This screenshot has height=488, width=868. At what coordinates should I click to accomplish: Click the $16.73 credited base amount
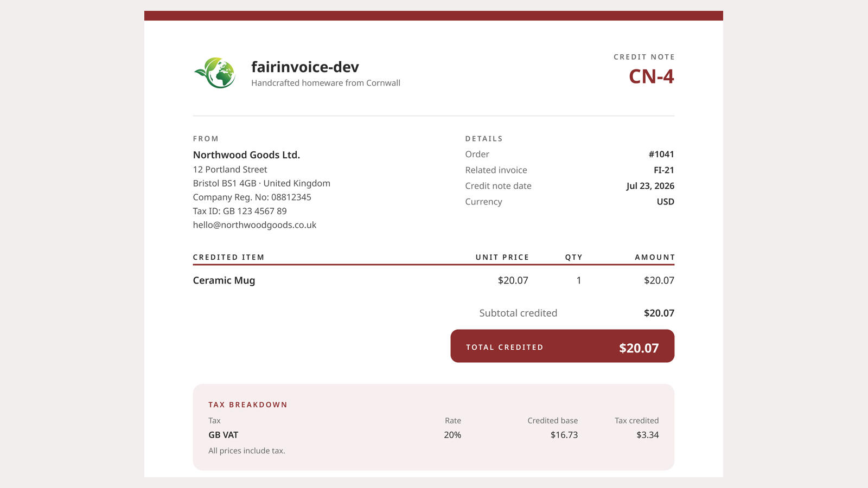point(564,435)
